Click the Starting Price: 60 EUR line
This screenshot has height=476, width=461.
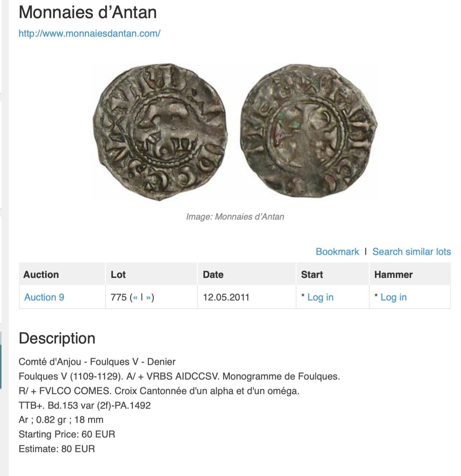[67, 434]
